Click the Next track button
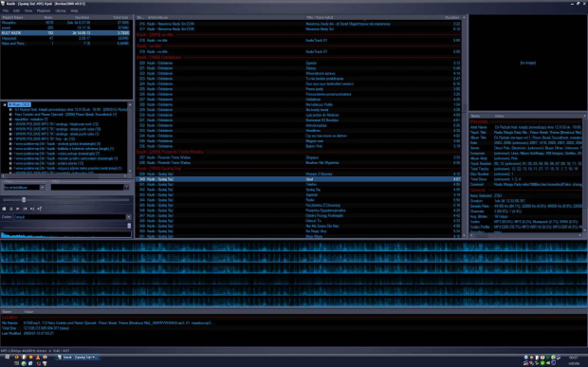 (x=32, y=209)
